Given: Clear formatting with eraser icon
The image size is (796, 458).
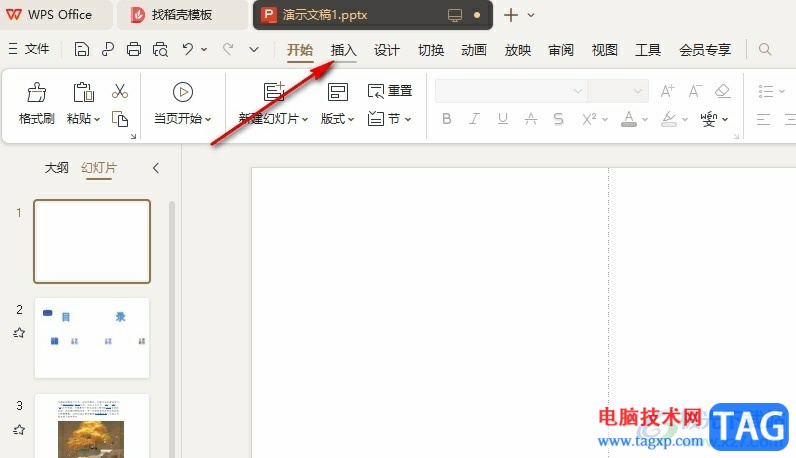Looking at the screenshot, I should 722,91.
